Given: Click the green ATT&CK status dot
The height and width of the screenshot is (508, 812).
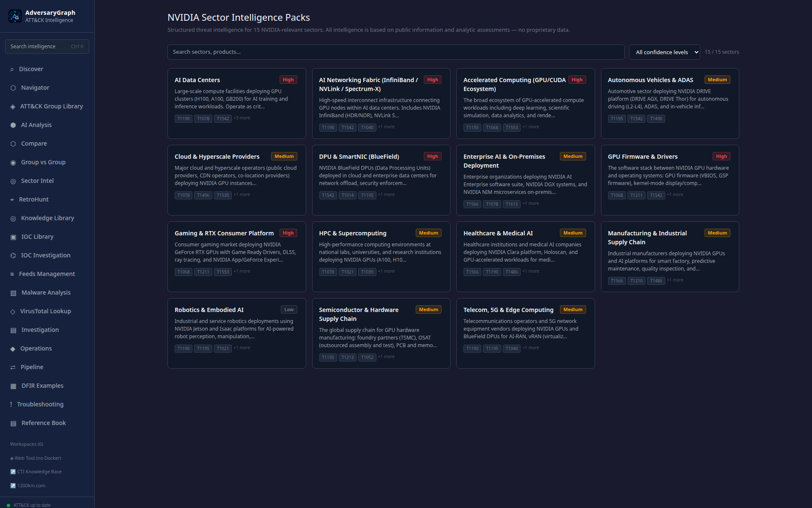Looking at the screenshot, I should point(8,505).
